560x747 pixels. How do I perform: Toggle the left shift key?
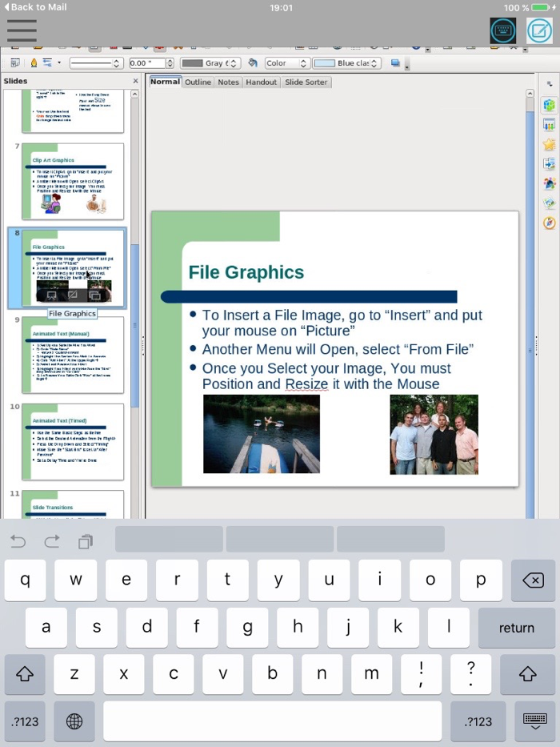coord(25,673)
